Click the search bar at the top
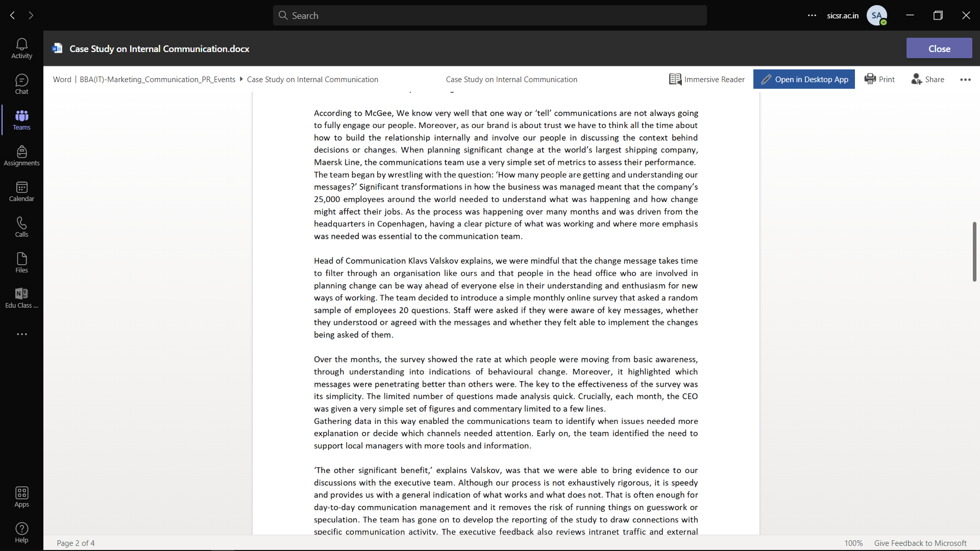This screenshot has height=551, width=980. point(489,15)
